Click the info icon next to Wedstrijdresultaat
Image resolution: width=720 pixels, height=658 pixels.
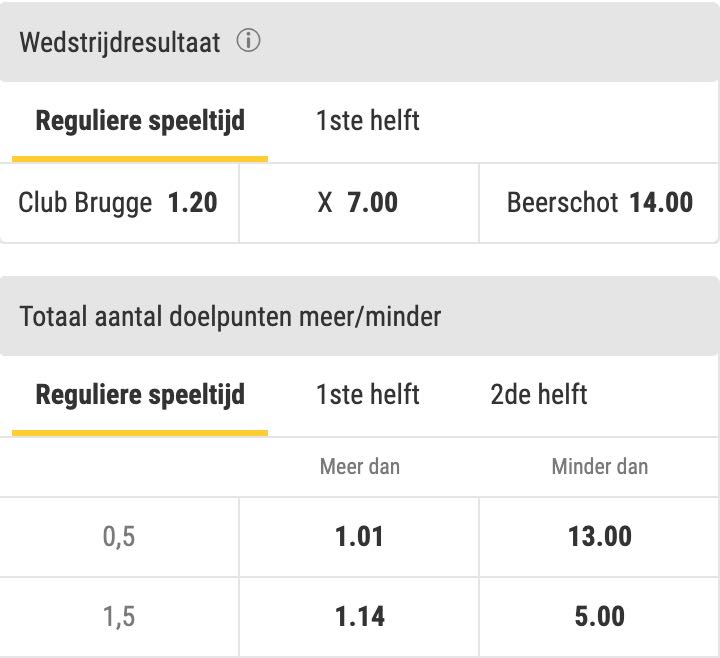coord(248,40)
